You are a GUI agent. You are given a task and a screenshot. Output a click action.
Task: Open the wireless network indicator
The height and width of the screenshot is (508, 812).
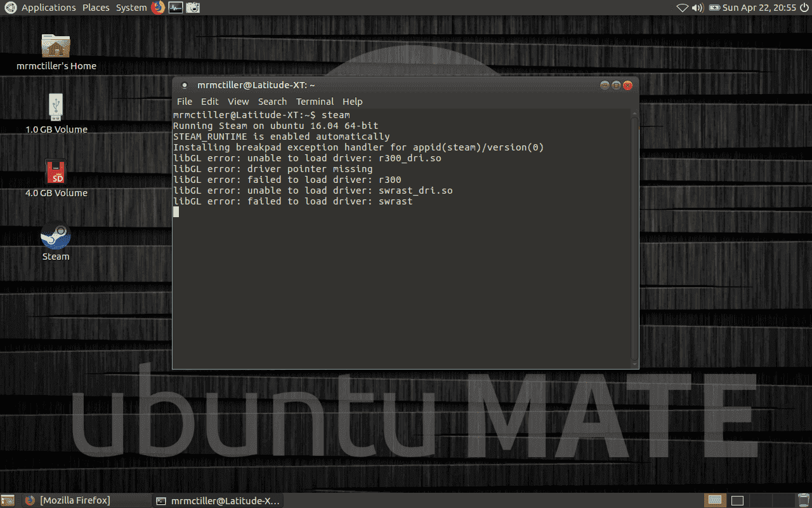(x=683, y=8)
